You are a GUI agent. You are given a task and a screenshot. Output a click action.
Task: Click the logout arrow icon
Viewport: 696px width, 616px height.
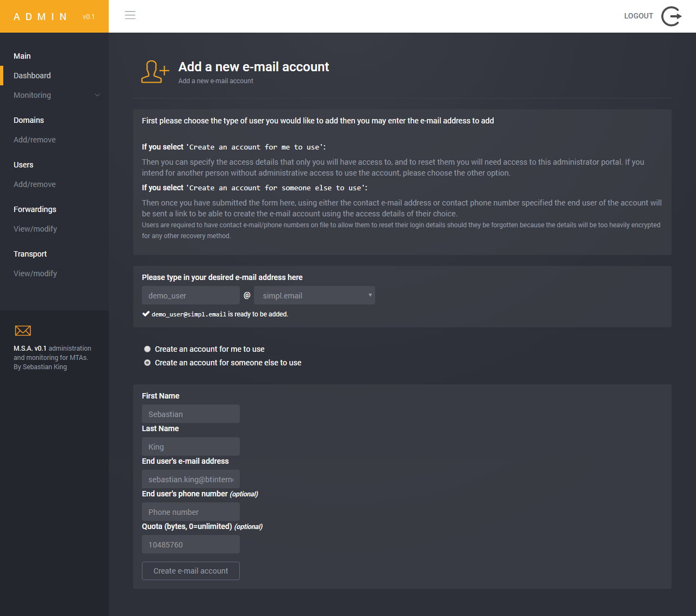coord(672,16)
